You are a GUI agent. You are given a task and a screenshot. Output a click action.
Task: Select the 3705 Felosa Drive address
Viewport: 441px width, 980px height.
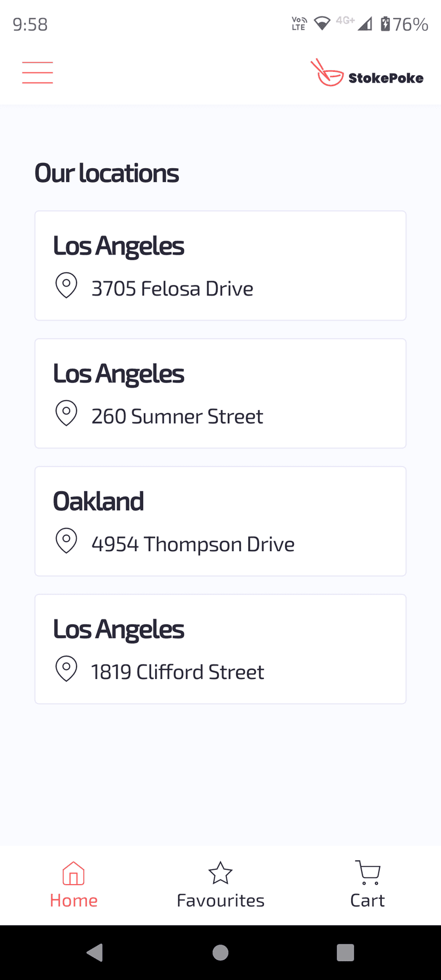click(173, 289)
